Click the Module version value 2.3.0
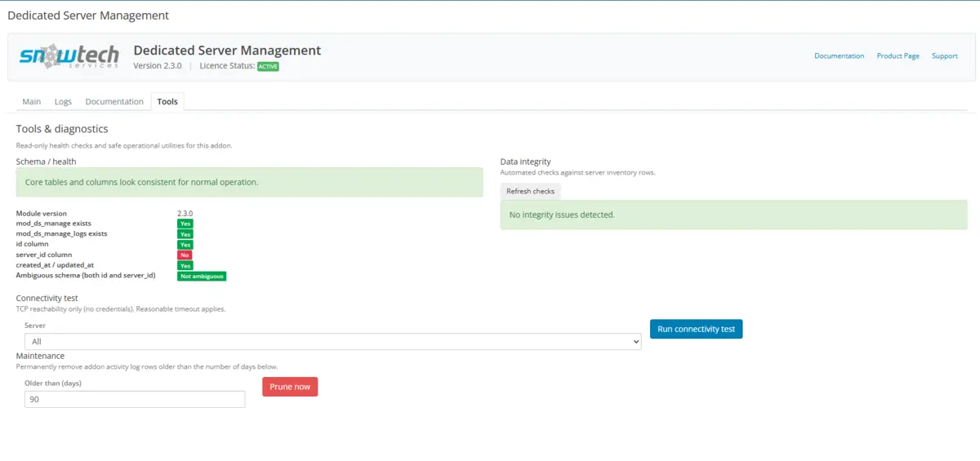The width and height of the screenshot is (980, 461). tap(185, 213)
